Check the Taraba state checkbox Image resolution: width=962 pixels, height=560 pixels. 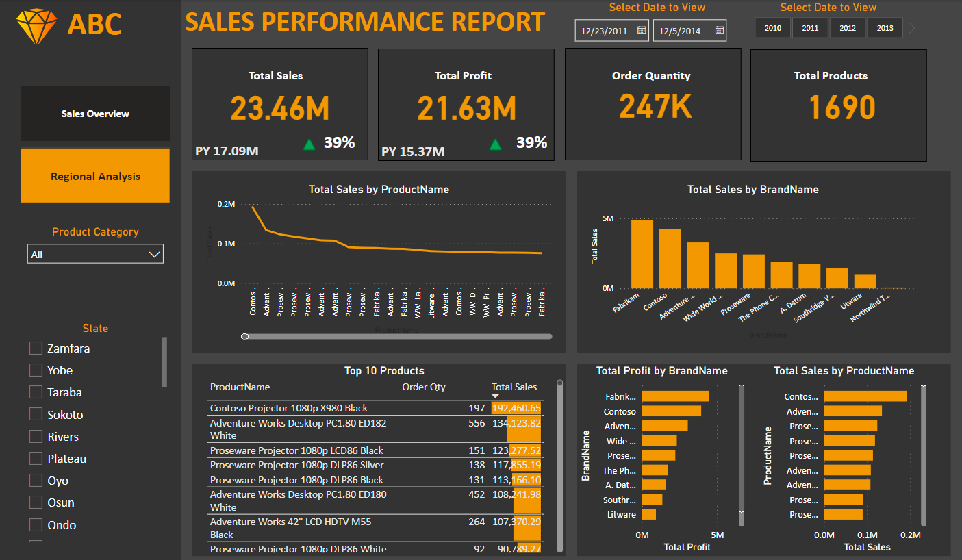(x=36, y=392)
